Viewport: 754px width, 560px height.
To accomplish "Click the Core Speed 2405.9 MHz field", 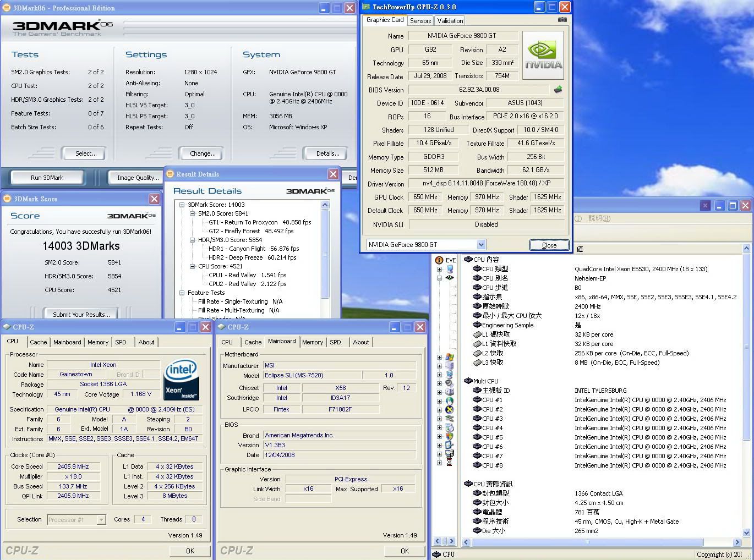I will (x=73, y=466).
